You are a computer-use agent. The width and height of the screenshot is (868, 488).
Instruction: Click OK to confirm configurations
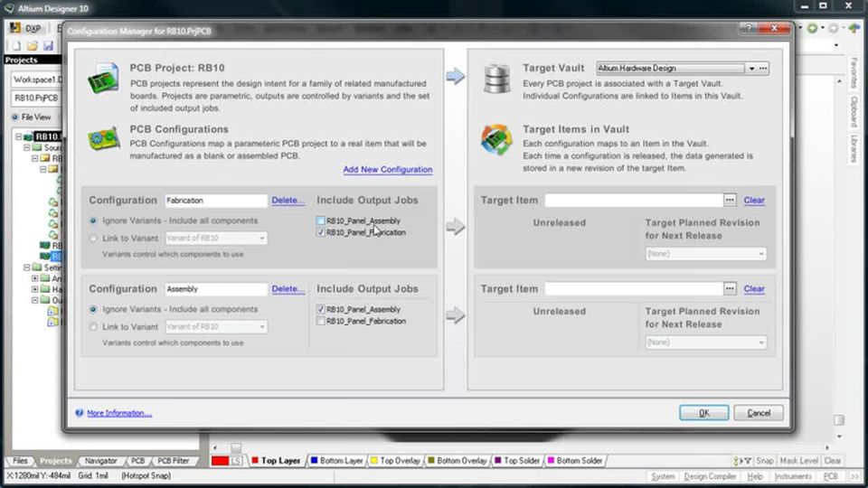[703, 413]
